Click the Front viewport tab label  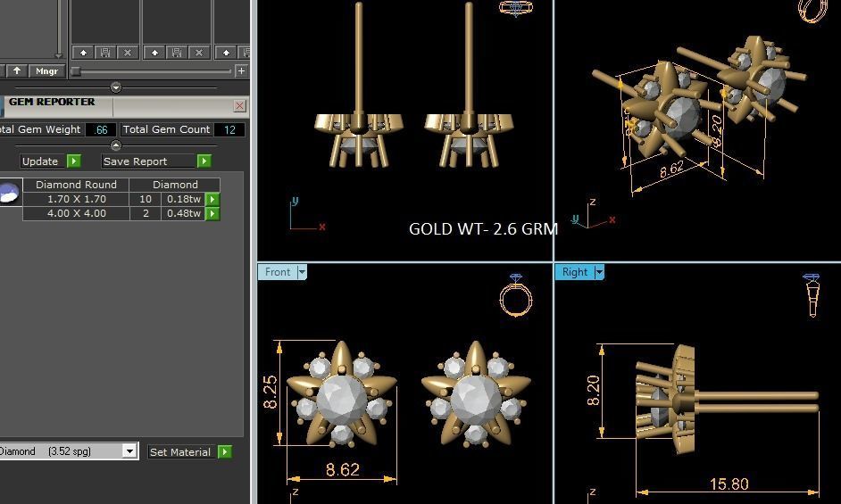point(278,272)
